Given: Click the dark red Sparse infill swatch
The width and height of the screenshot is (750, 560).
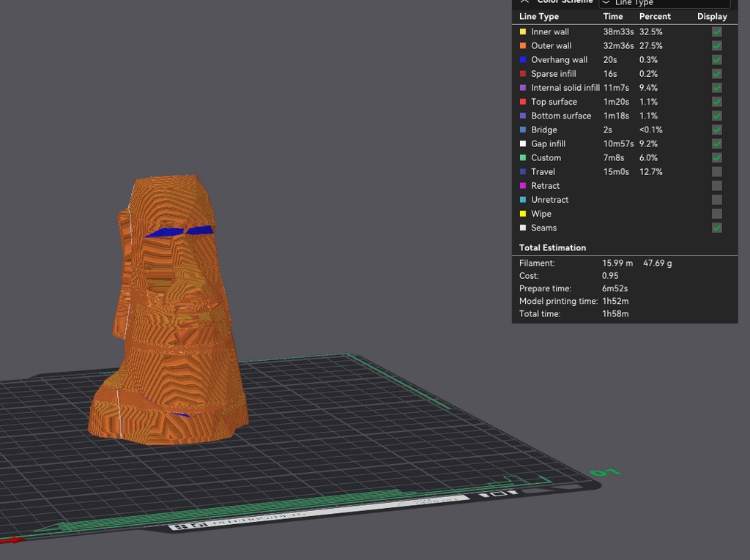Looking at the screenshot, I should coord(523,74).
